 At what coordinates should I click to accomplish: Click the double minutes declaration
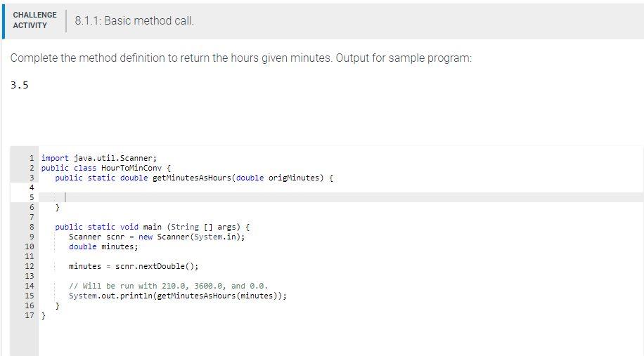coord(103,246)
